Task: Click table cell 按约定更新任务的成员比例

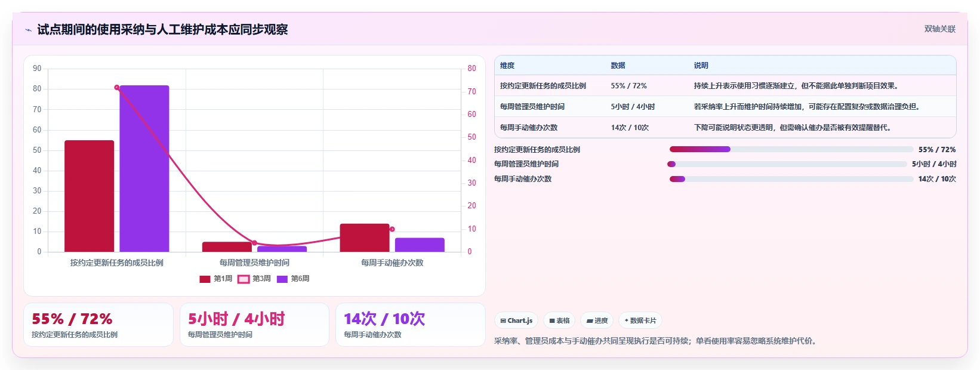Action: click(543, 86)
